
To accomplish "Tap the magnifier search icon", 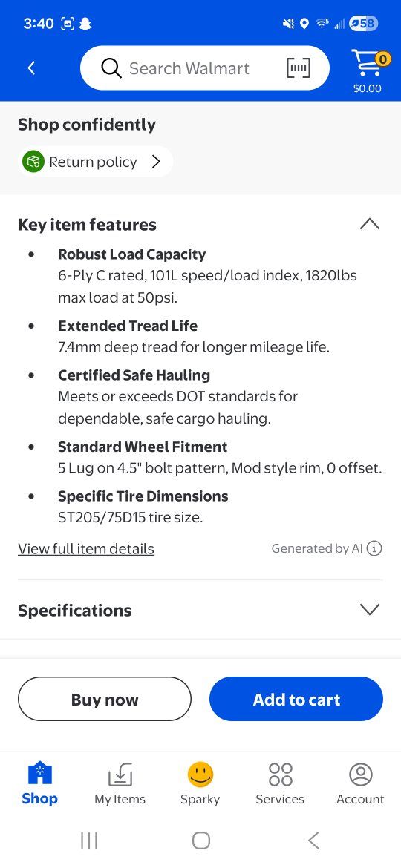I will [111, 68].
